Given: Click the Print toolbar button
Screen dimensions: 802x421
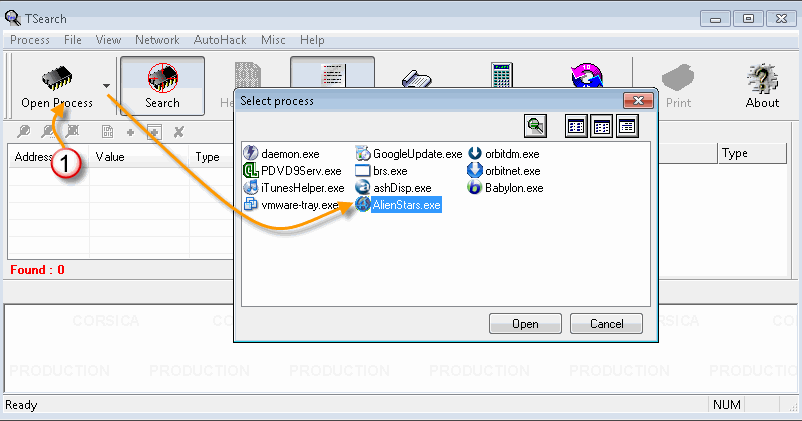Looking at the screenshot, I should (x=678, y=86).
